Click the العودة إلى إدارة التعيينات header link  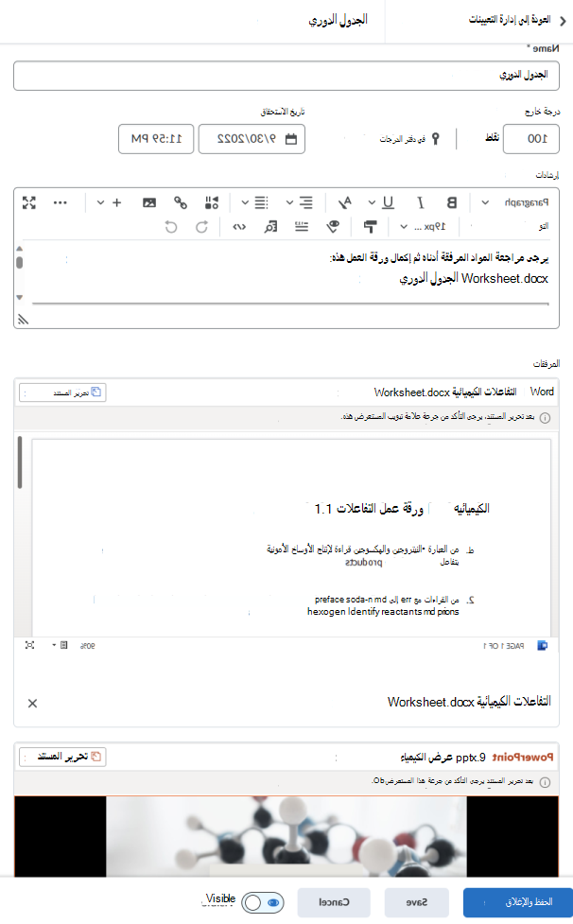click(x=510, y=20)
